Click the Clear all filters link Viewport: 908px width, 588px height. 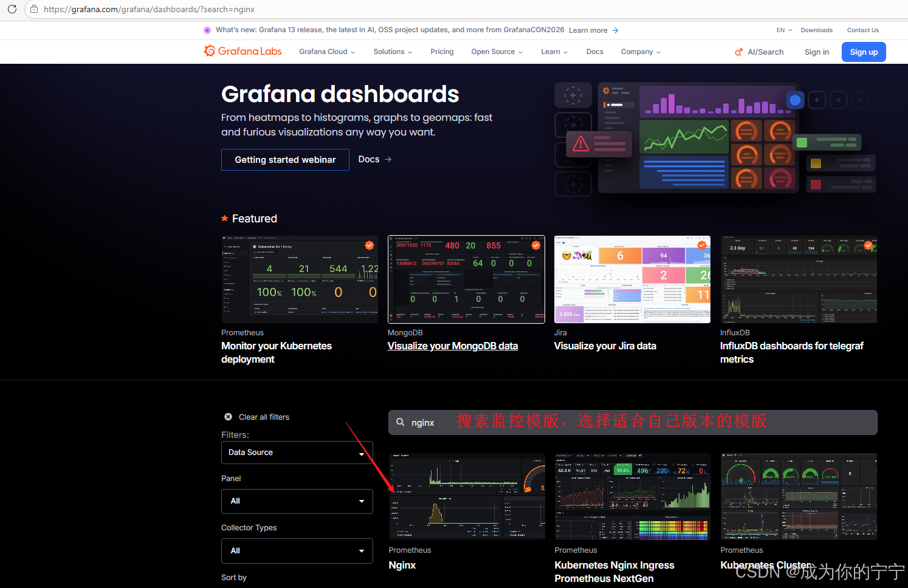[264, 417]
